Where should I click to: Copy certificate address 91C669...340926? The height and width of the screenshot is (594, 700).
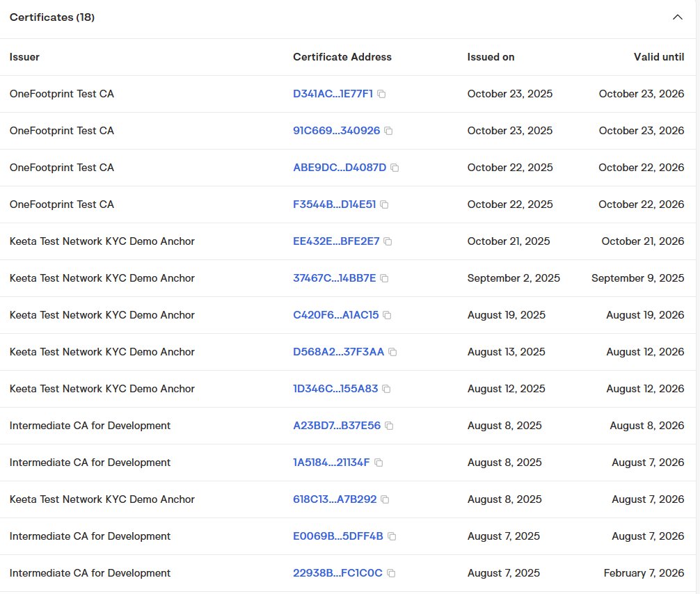388,131
